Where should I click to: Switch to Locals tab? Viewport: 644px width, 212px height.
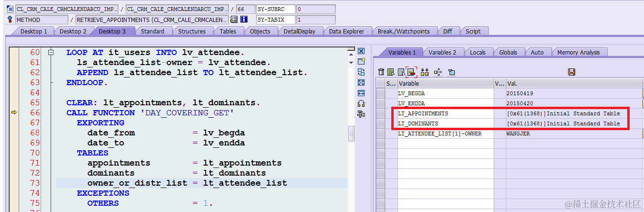tap(478, 52)
